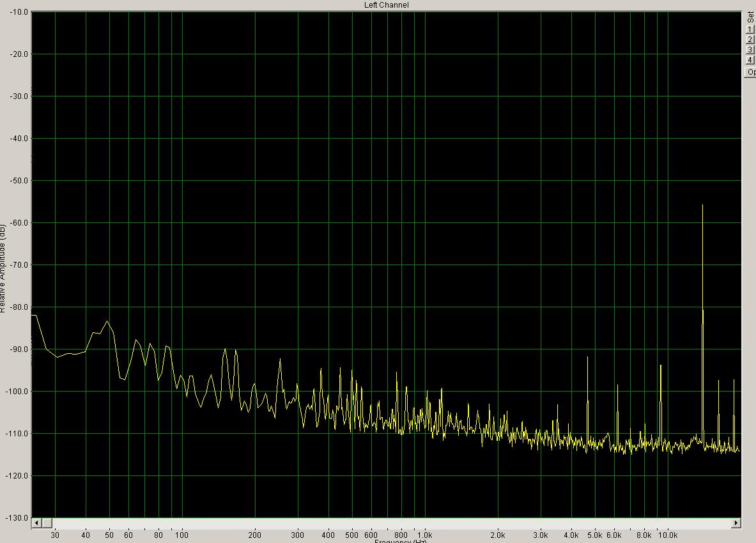The height and width of the screenshot is (543, 756).
Task: Click the 8.0k frequency label
Action: pyautogui.click(x=644, y=535)
